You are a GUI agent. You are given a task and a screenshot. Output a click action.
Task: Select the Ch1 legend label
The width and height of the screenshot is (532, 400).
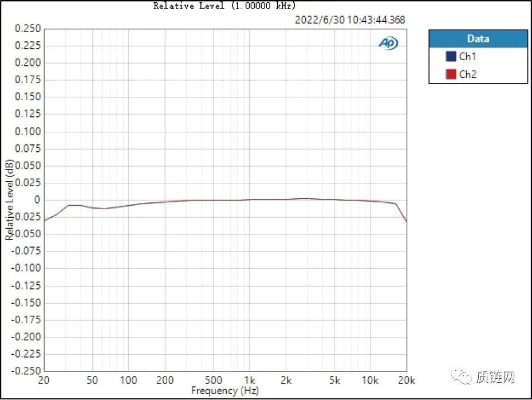click(x=467, y=56)
